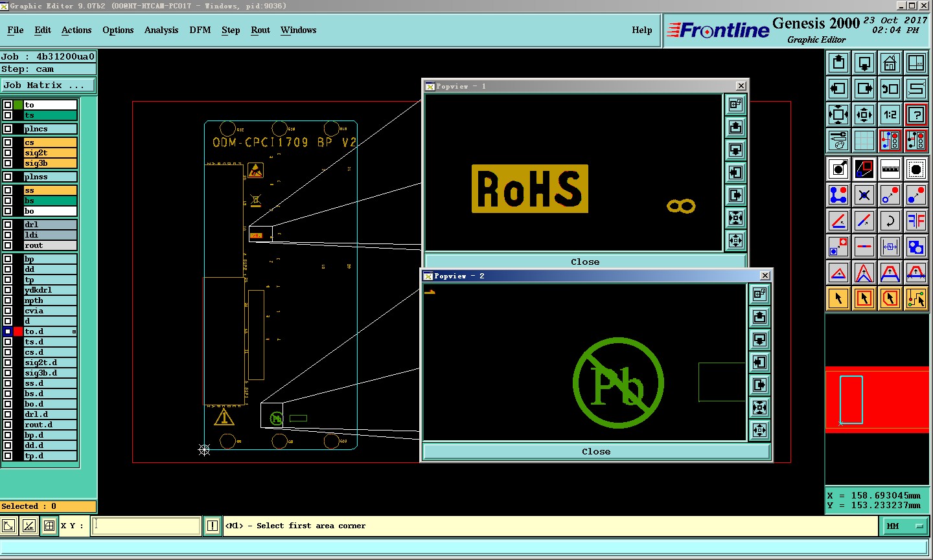Select the rectangle area select arrow tool
Screen dimensions: 933x560
point(864,298)
